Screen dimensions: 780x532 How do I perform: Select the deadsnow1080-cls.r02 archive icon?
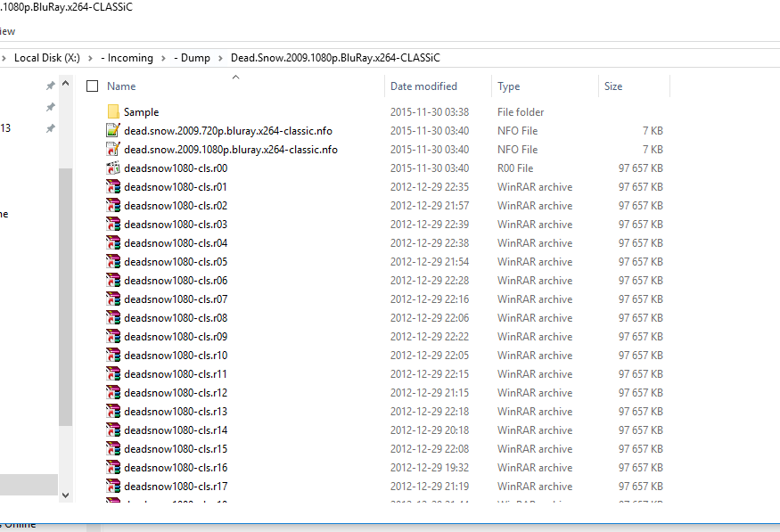pos(113,205)
